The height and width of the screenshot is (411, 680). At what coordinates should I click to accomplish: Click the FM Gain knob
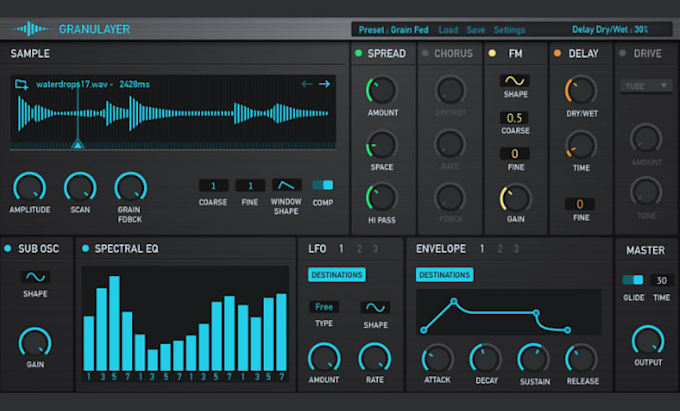coord(515,198)
